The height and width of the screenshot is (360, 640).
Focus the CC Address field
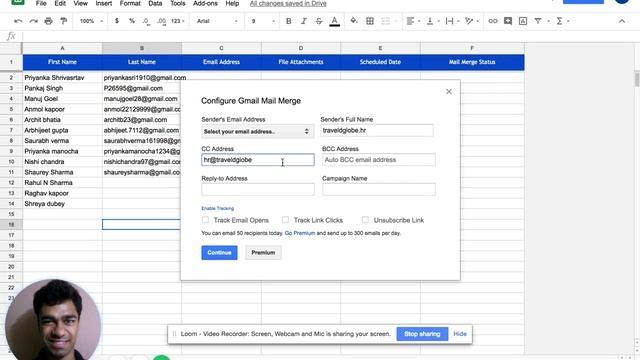(258, 160)
